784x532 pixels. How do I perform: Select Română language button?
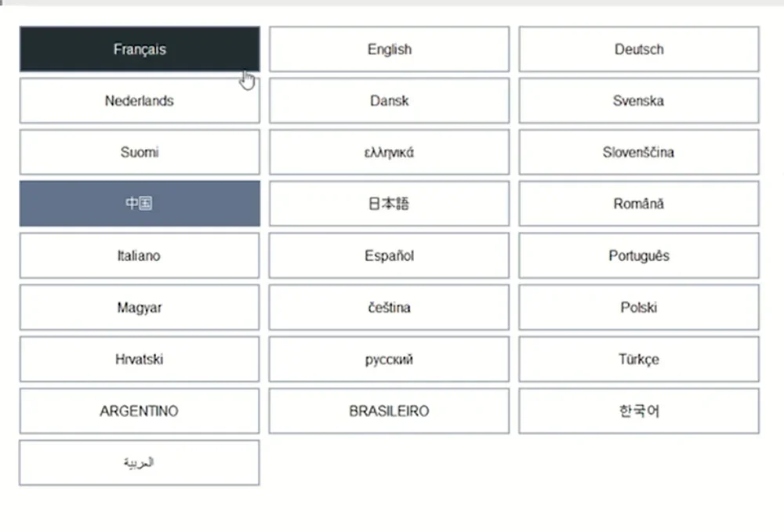pyautogui.click(x=639, y=203)
